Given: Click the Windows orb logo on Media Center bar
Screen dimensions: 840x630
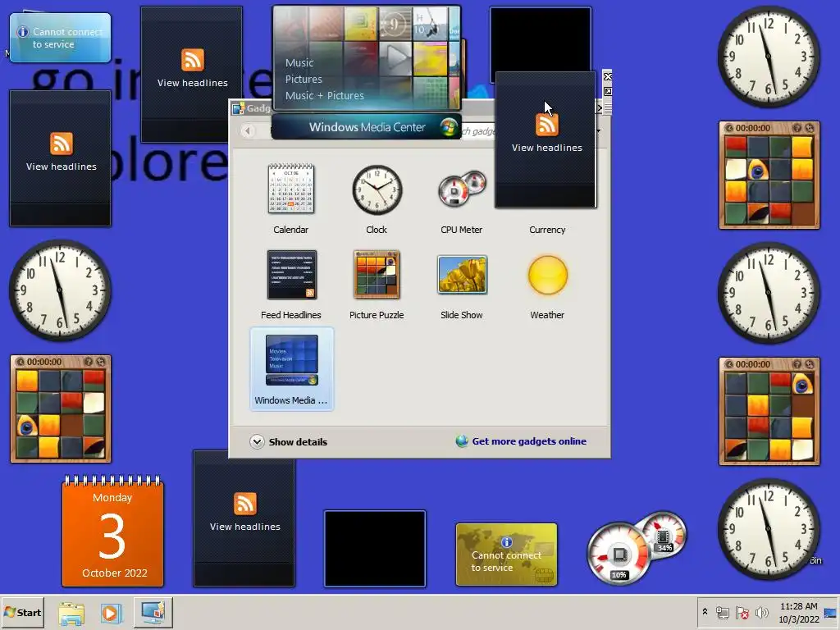Looking at the screenshot, I should [x=448, y=127].
